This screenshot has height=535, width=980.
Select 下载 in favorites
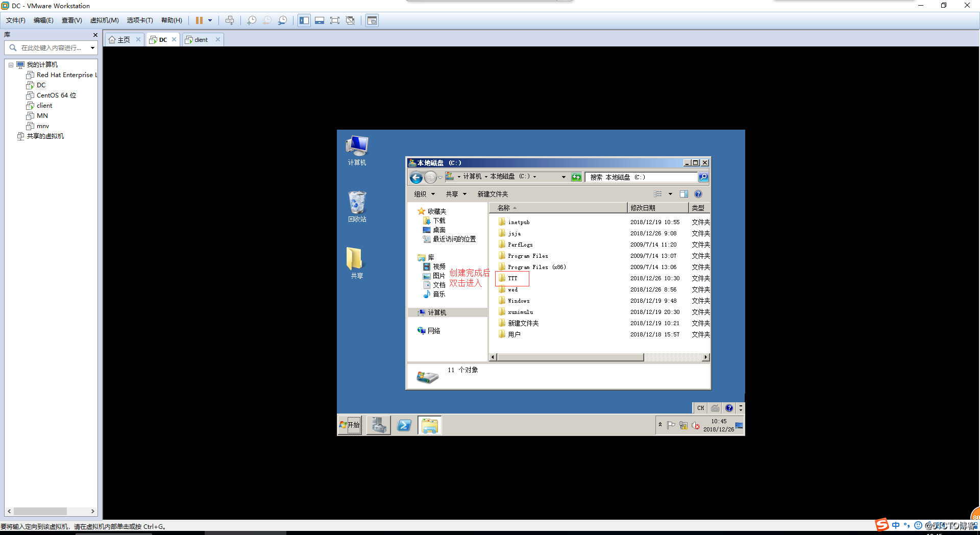[434, 221]
